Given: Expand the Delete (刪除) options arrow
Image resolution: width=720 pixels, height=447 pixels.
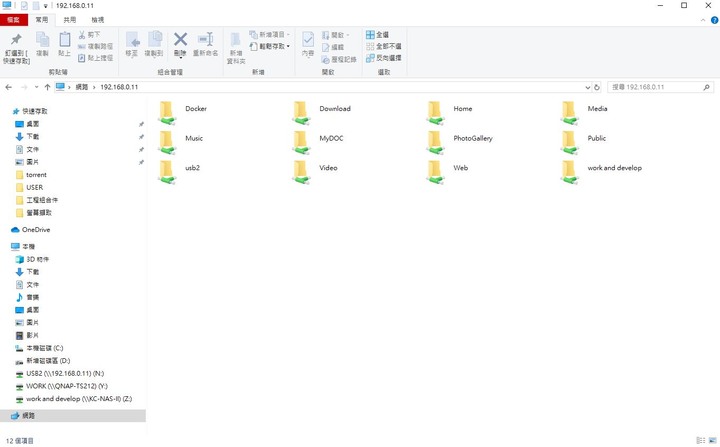Looking at the screenshot, I should point(180,57).
